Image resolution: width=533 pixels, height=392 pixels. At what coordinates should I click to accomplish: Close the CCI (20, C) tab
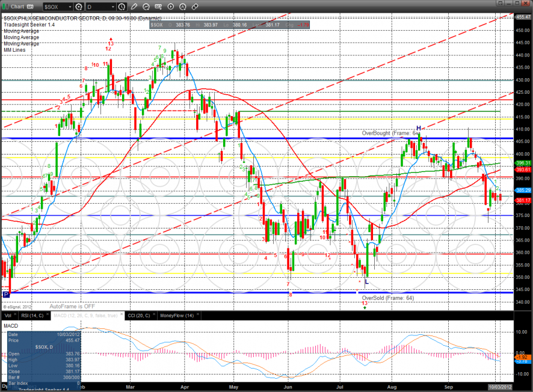[x=154, y=314]
